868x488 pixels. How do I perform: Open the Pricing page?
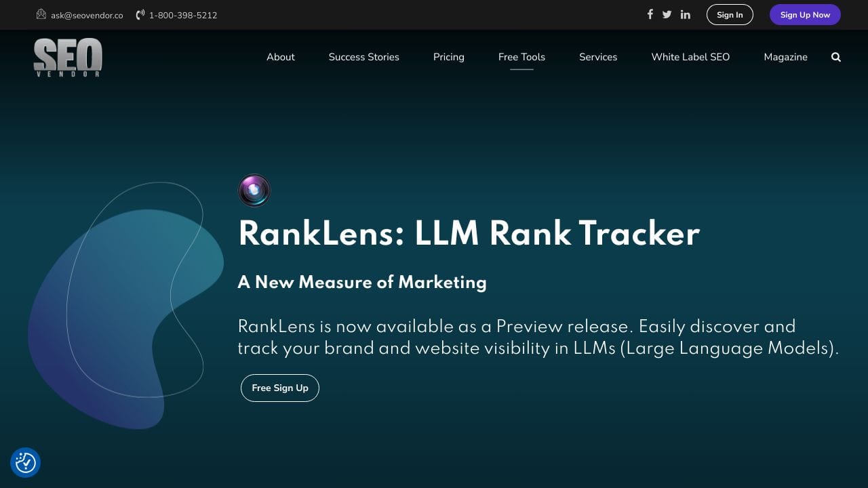(x=449, y=57)
